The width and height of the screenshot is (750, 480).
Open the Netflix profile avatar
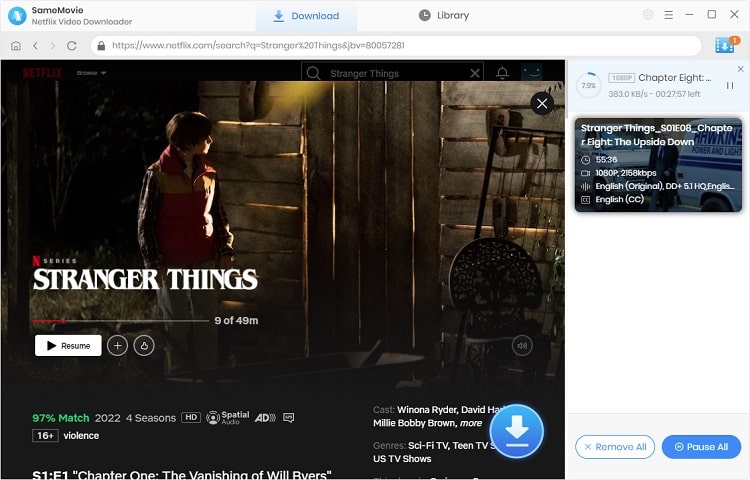point(531,73)
